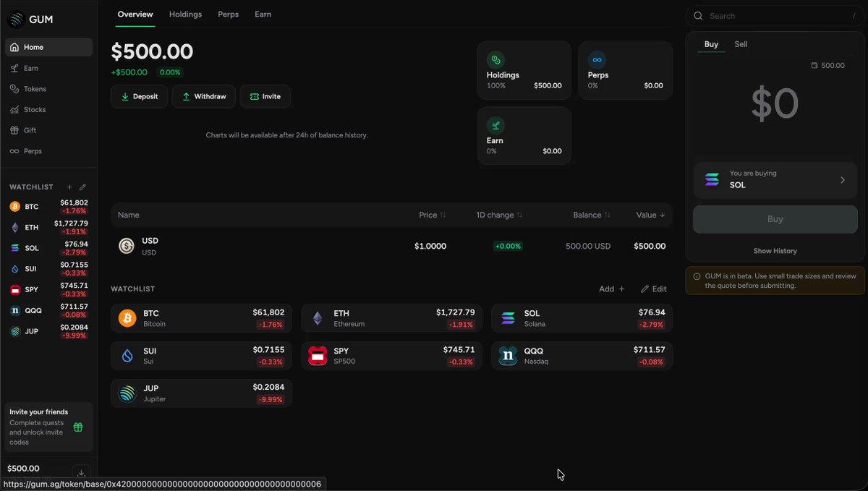Image resolution: width=868 pixels, height=491 pixels.
Task: Go to Stocks in the sidebar
Action: (48, 110)
